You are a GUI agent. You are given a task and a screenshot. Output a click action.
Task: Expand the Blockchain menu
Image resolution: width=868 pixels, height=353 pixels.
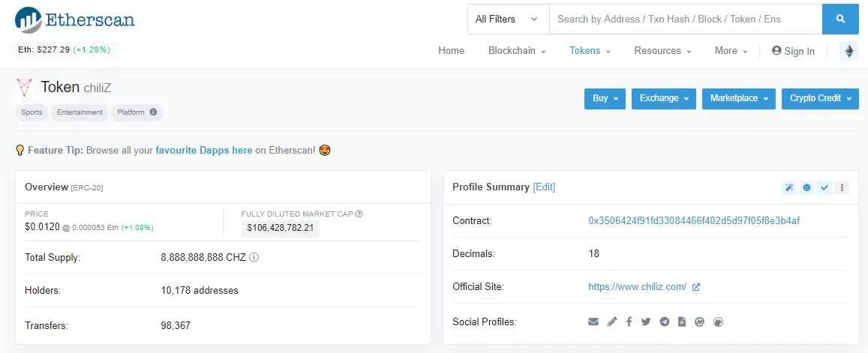[x=517, y=51]
